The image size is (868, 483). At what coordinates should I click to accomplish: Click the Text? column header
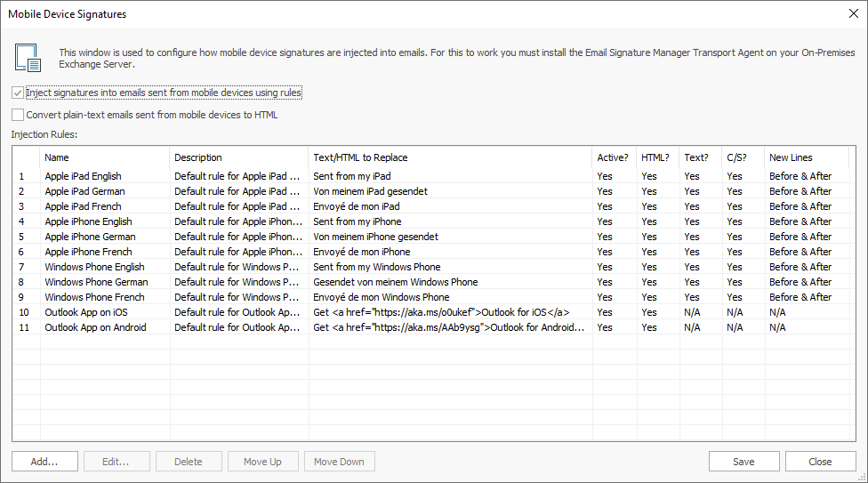(x=700, y=157)
